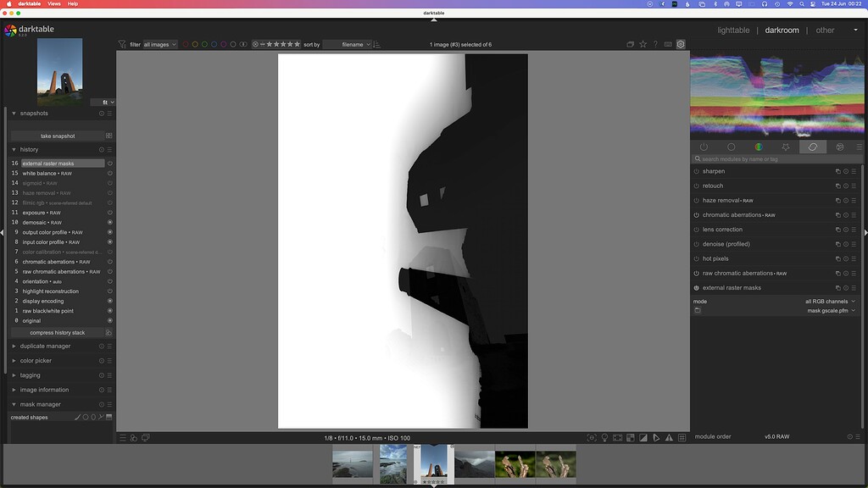Screen dimensions: 868x488
Task: Toggle the overexposure warning in bottom toolbar
Action: [643, 437]
